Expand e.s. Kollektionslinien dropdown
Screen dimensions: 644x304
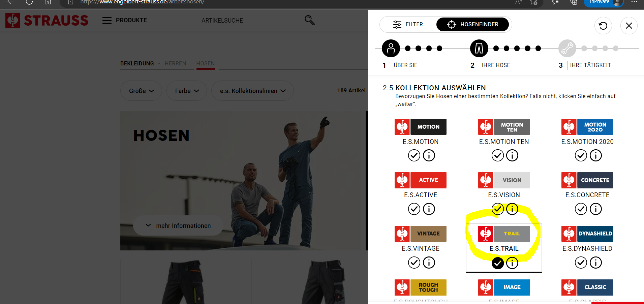pyautogui.click(x=252, y=91)
